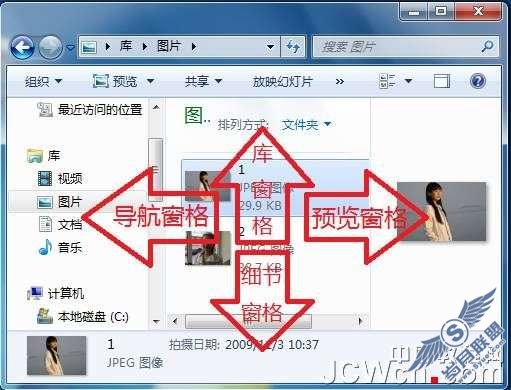Viewport: 511px width, 390px height.
Task: Open 最近访问的位置 in navigation pane
Action: coord(100,109)
